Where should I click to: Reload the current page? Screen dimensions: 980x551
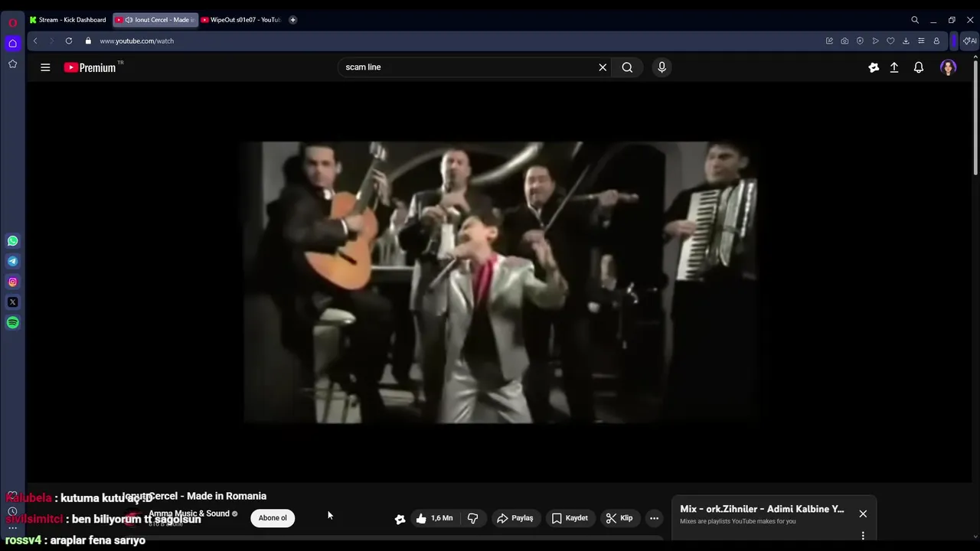69,41
